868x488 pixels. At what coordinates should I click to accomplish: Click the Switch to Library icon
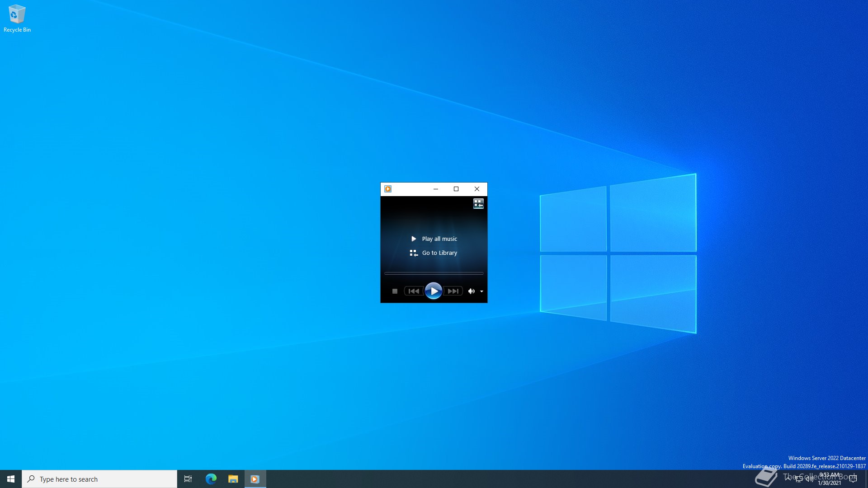coord(478,204)
